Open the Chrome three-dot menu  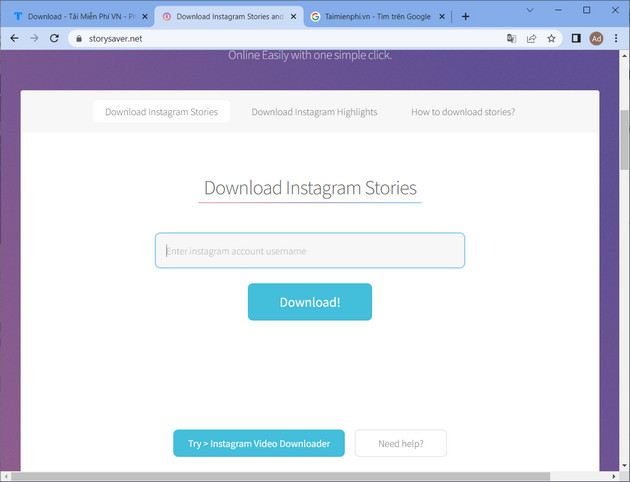pyautogui.click(x=616, y=39)
